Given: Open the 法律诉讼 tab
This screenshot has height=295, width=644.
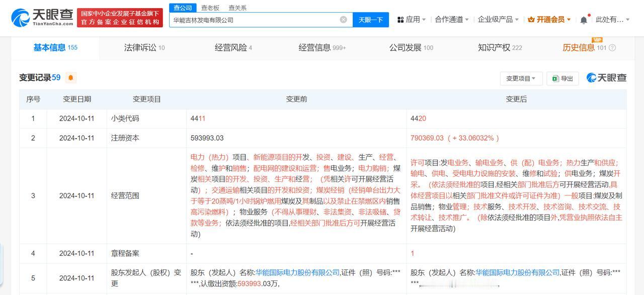Looking at the screenshot, I should click(x=144, y=48).
